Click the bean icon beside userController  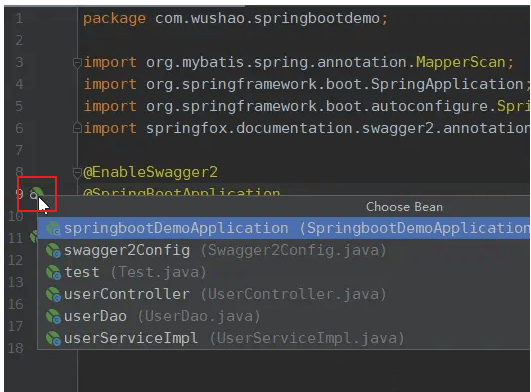point(53,295)
